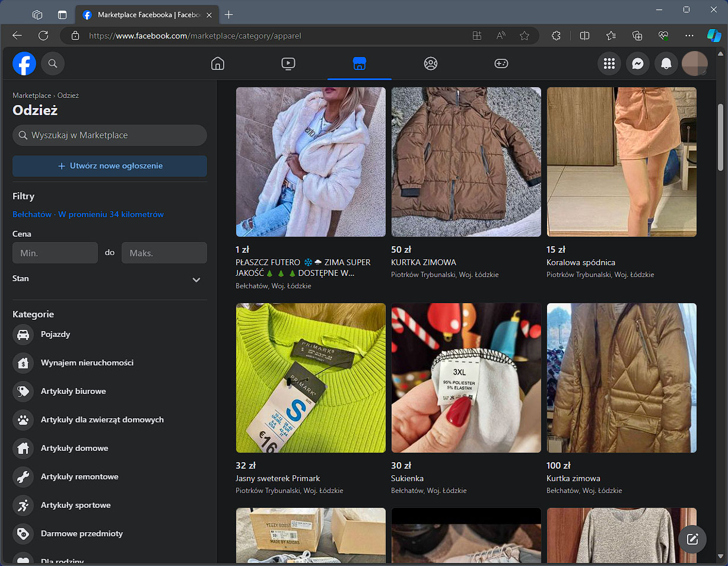Open the browser Extensions puzzle icon

tap(556, 36)
